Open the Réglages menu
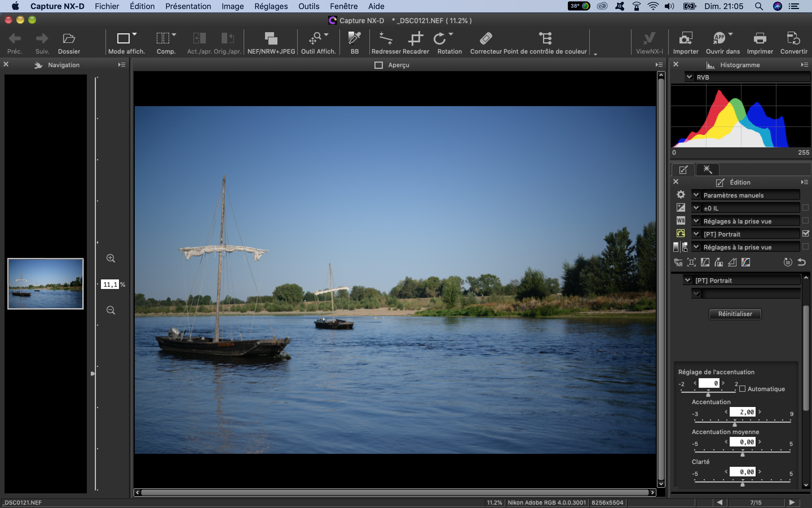The width and height of the screenshot is (812, 508). 271,6
